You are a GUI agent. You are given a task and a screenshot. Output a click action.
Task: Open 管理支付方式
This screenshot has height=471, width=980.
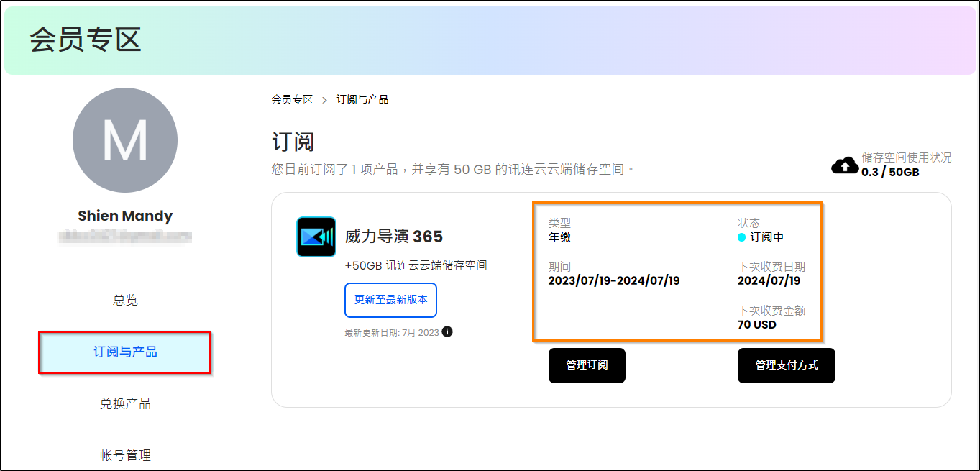click(787, 365)
